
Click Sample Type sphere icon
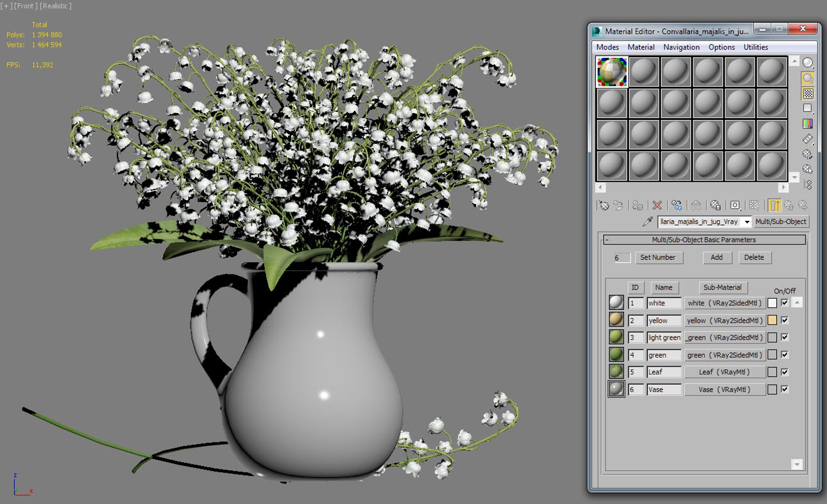click(x=808, y=63)
